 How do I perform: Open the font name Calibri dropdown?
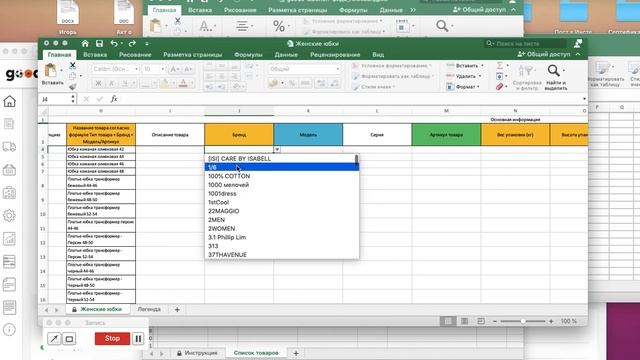tap(136, 69)
